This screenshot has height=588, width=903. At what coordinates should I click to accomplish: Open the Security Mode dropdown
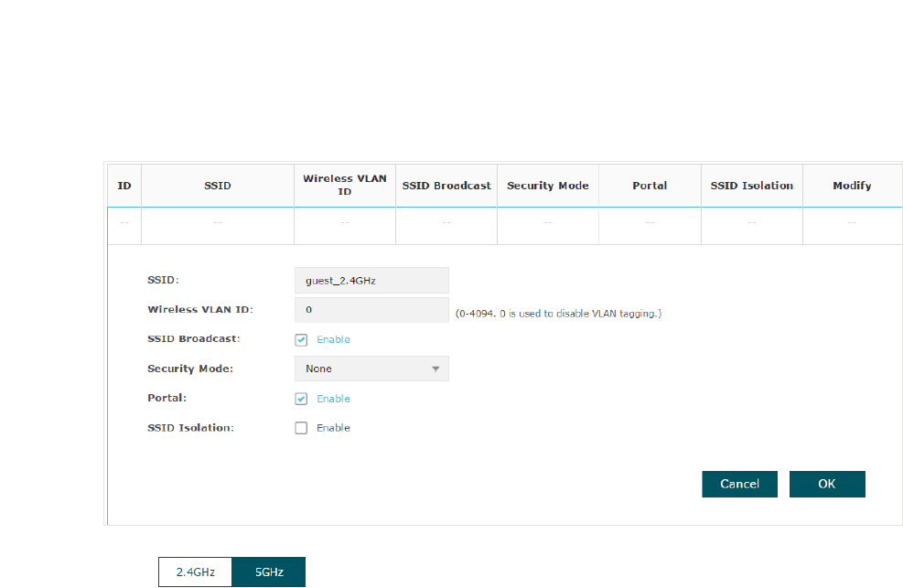[x=371, y=369]
